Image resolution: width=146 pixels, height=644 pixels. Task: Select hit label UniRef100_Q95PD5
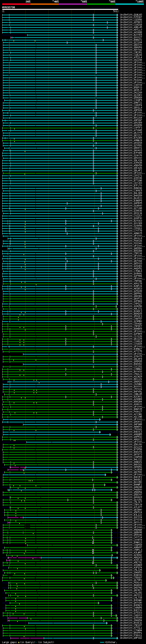131,361
